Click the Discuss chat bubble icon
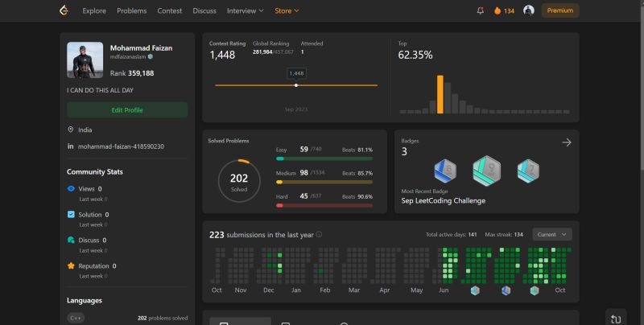The width and height of the screenshot is (644, 325). coord(71,240)
